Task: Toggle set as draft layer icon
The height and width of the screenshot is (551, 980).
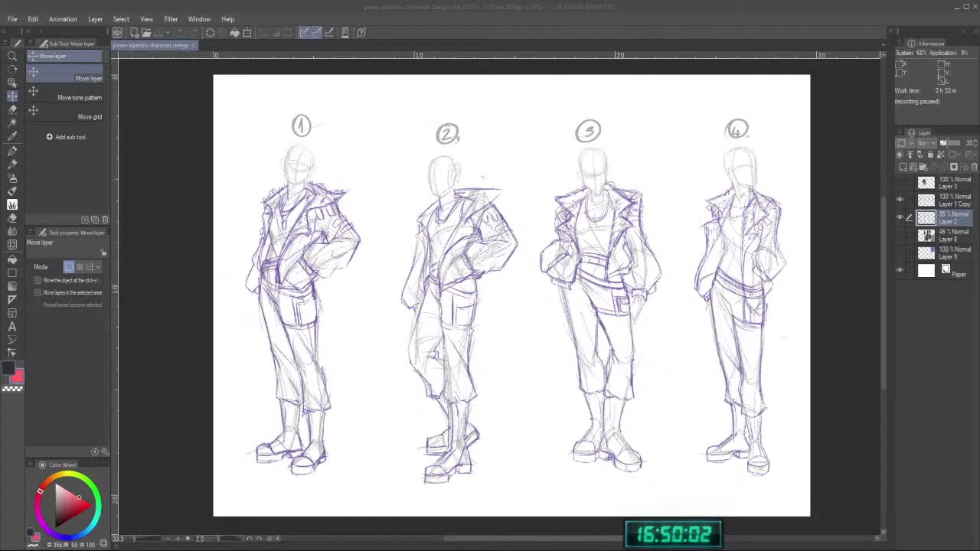Action: 920,155
